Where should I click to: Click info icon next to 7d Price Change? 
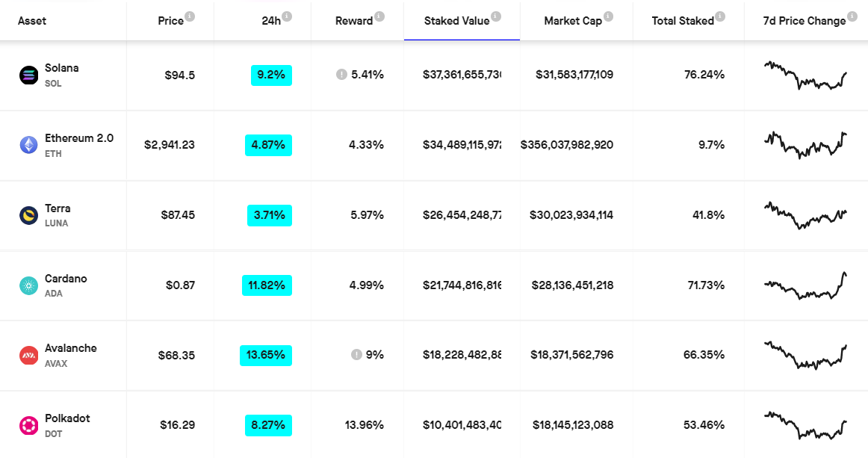pyautogui.click(x=852, y=16)
